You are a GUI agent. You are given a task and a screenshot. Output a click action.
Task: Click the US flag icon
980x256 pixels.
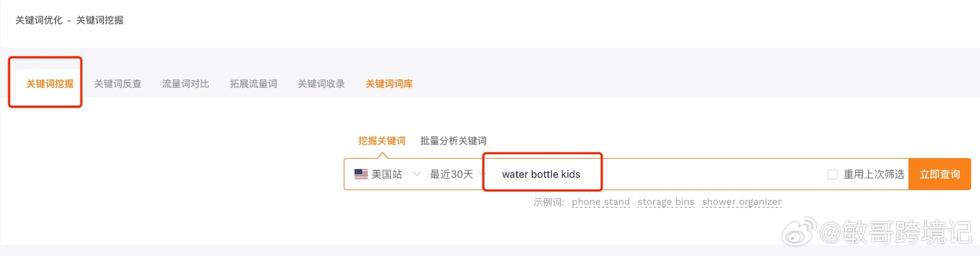coord(361,174)
